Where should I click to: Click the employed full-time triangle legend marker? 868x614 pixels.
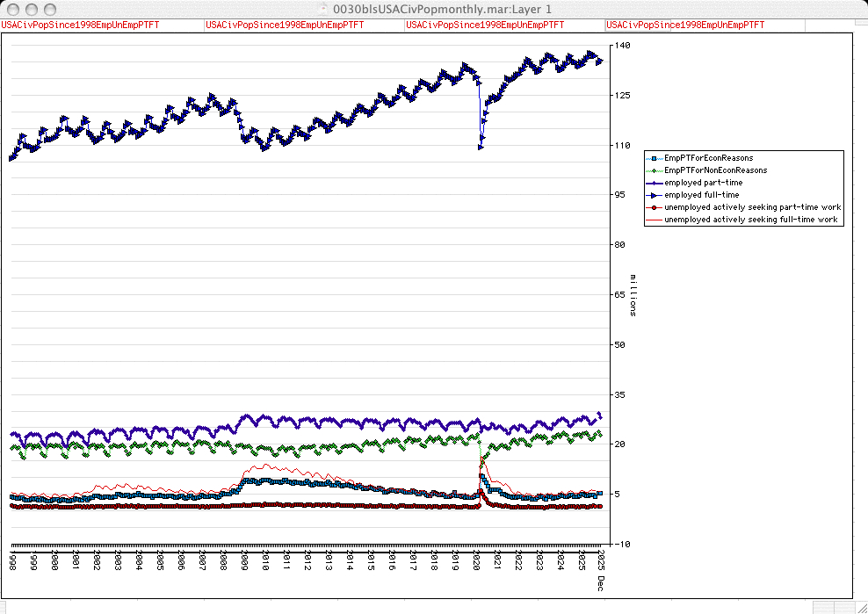pos(655,195)
